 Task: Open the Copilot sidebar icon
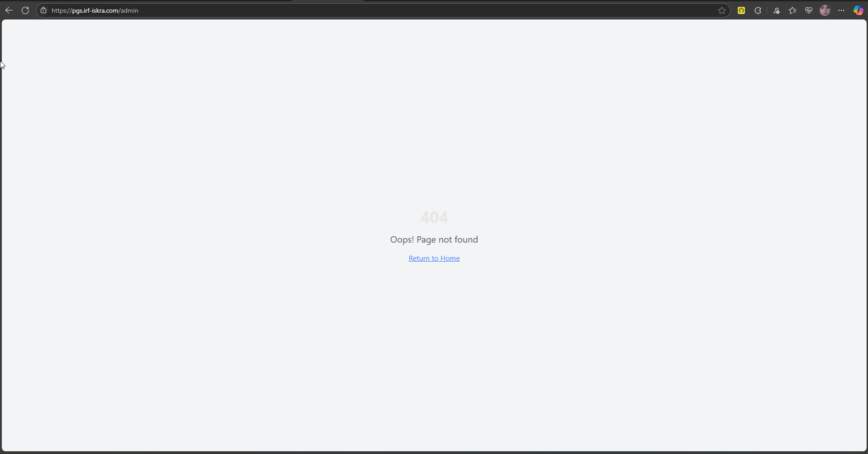(858, 10)
